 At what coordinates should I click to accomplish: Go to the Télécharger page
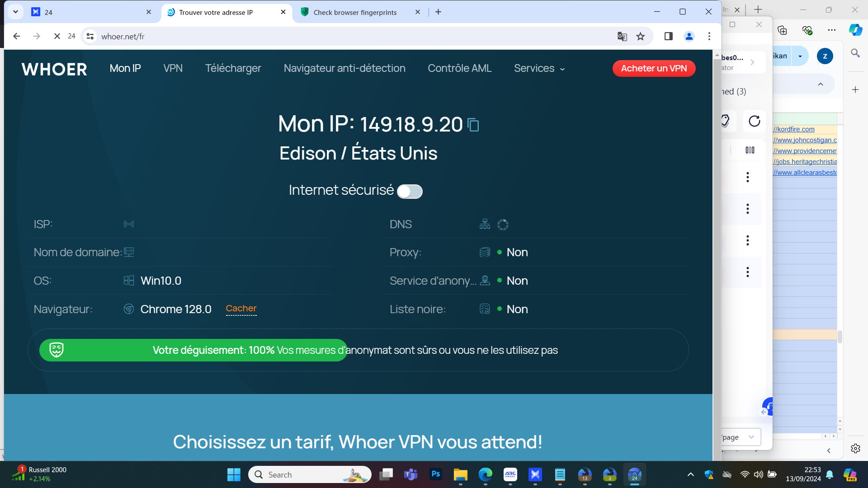tap(233, 68)
